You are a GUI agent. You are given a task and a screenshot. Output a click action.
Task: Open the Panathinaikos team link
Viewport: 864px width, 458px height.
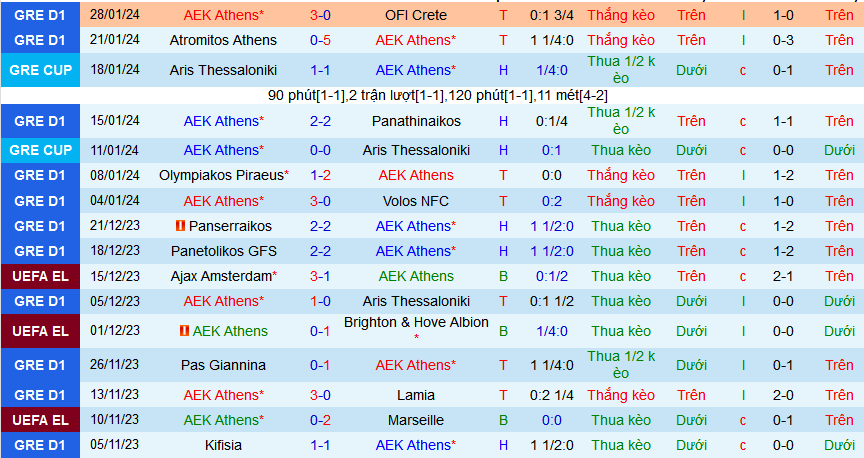click(416, 121)
